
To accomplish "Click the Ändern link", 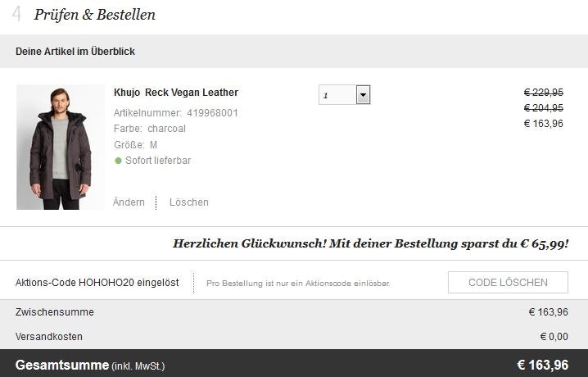I will coord(129,202).
